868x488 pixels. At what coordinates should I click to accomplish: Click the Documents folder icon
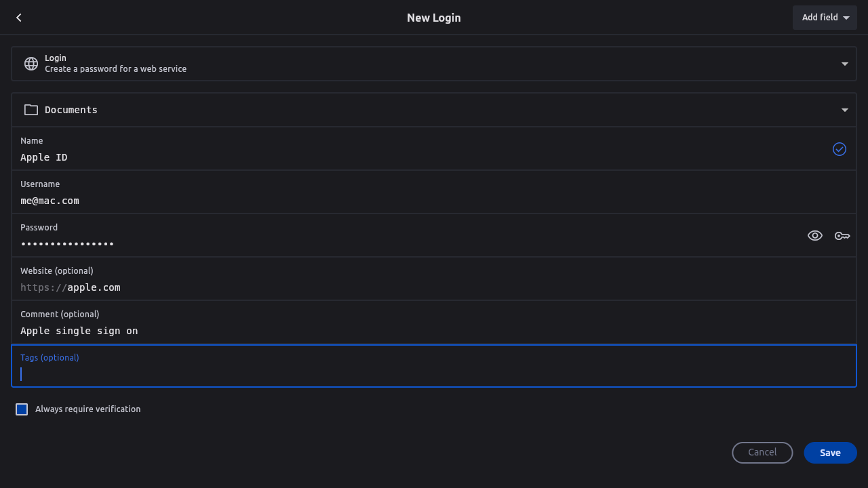point(31,110)
